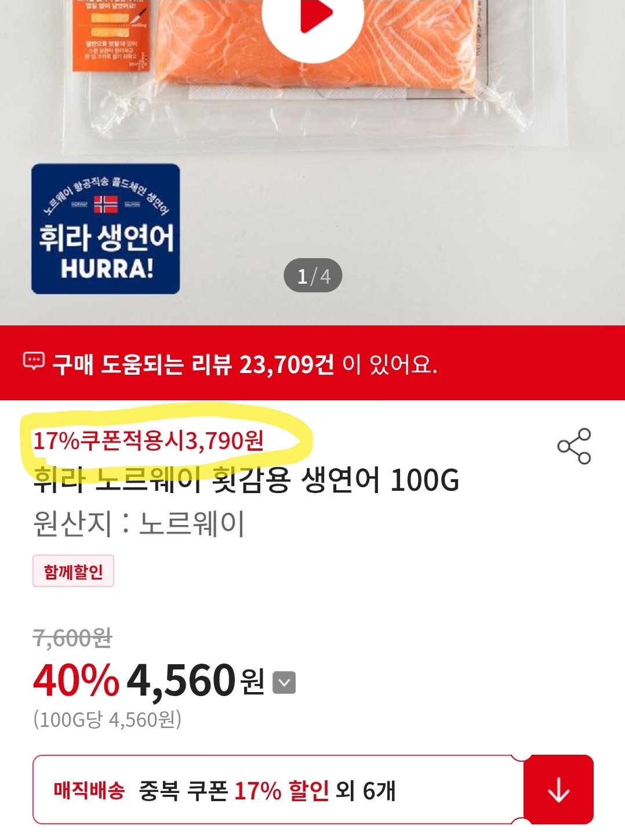Open the HURRA! brand logo badge

(106, 229)
